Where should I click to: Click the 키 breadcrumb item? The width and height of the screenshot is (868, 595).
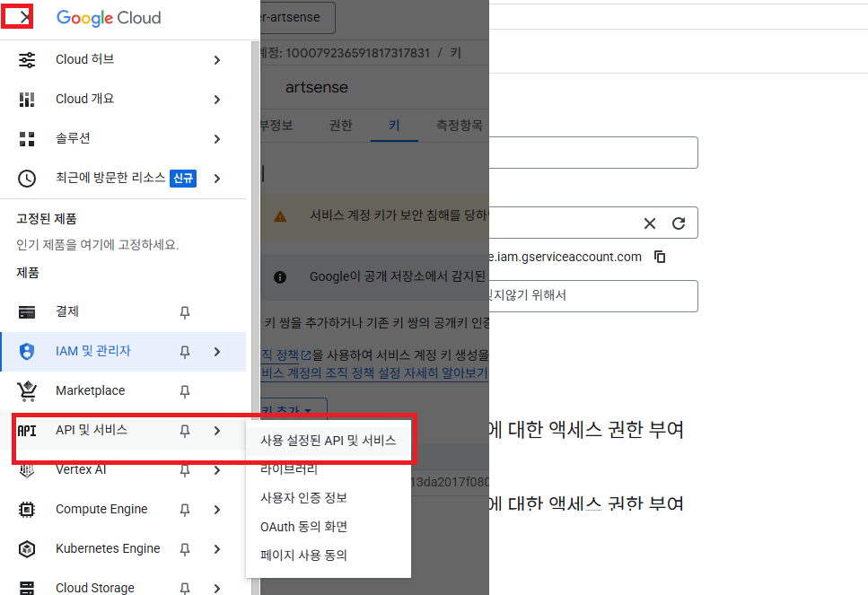(455, 53)
